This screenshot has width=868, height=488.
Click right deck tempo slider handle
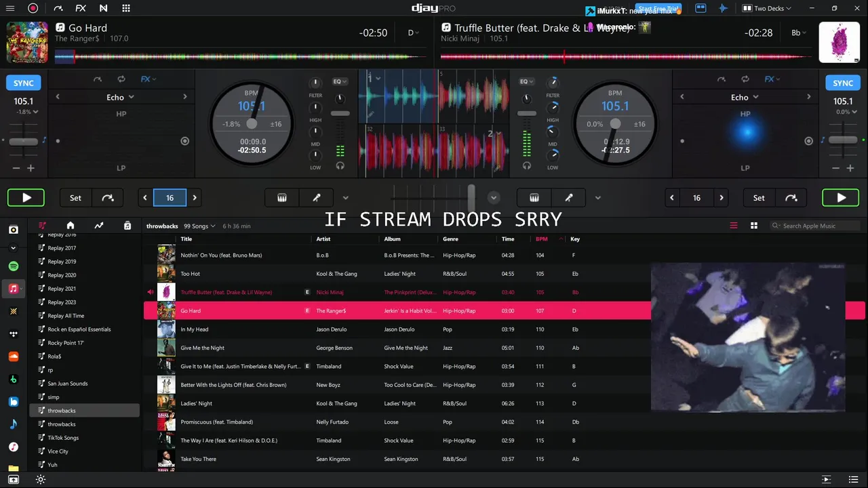(x=843, y=140)
